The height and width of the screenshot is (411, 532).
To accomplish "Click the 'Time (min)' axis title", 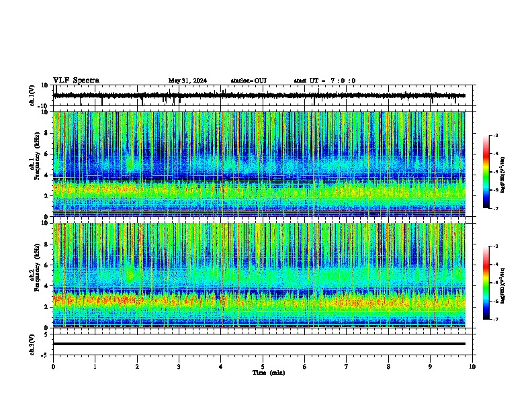I will click(x=269, y=373).
